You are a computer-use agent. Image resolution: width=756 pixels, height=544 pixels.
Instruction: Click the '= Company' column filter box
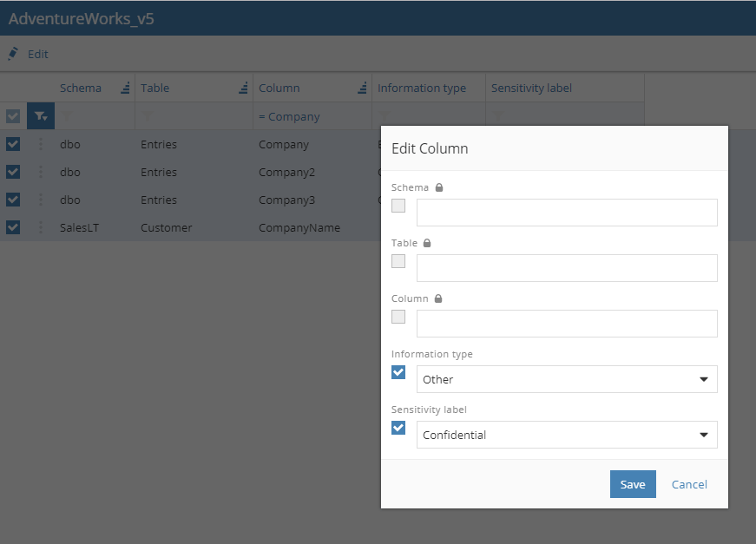point(312,116)
